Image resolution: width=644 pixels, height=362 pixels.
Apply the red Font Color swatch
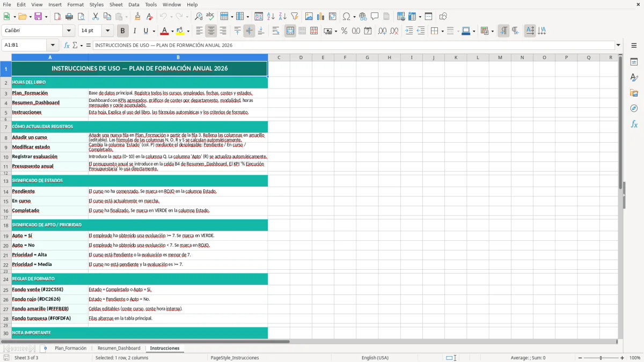[x=164, y=31]
